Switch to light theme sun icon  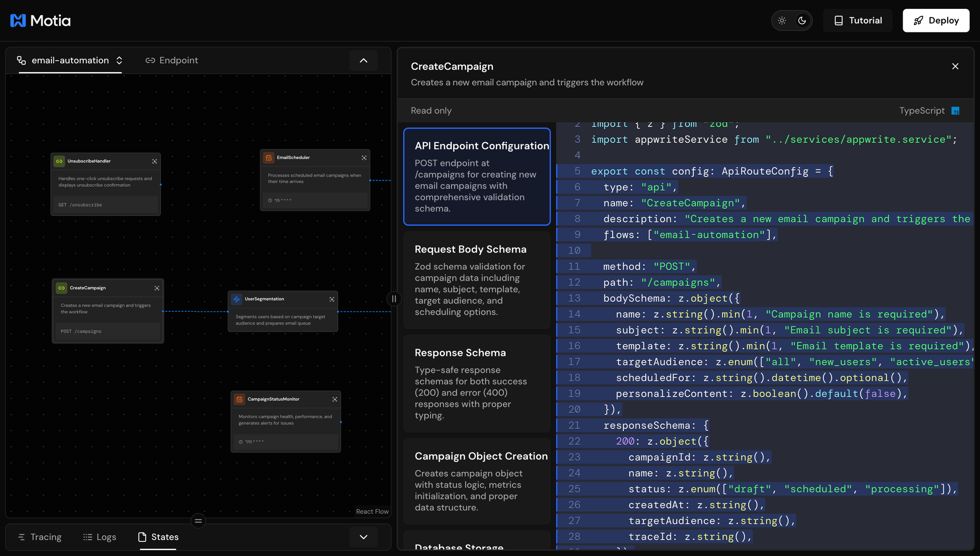pos(782,21)
